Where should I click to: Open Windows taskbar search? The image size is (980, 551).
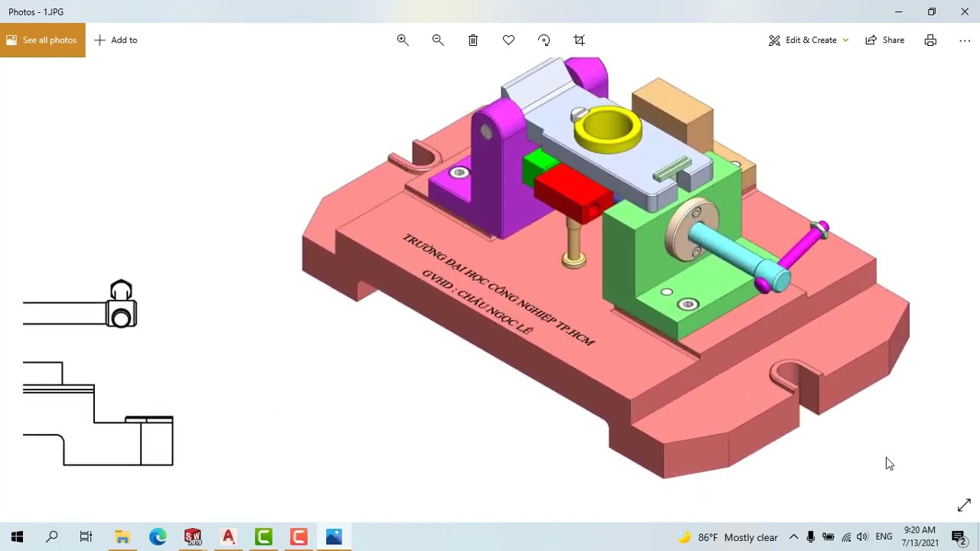coord(52,537)
